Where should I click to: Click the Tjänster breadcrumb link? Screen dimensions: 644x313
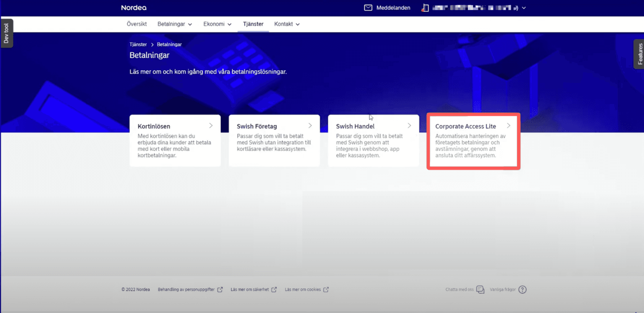(138, 44)
